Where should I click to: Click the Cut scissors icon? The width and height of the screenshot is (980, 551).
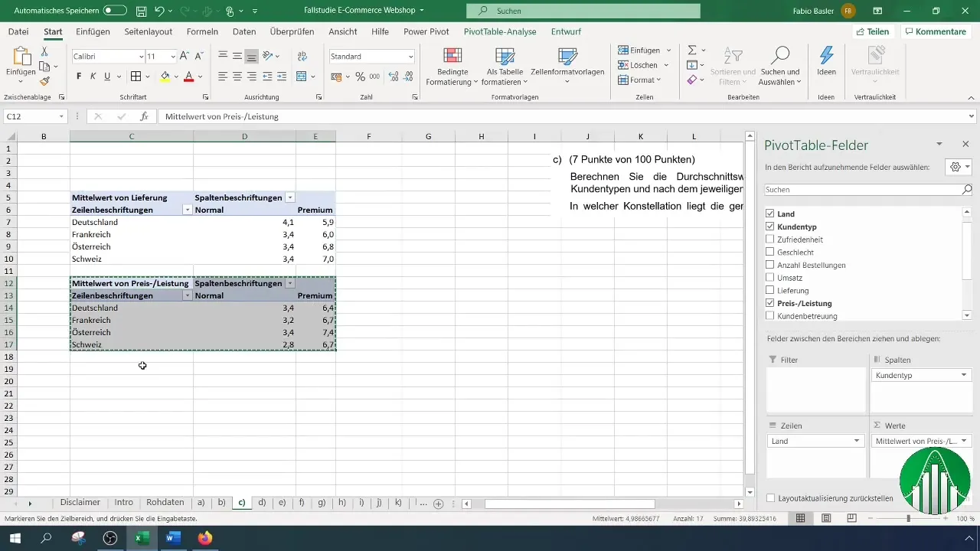click(44, 51)
